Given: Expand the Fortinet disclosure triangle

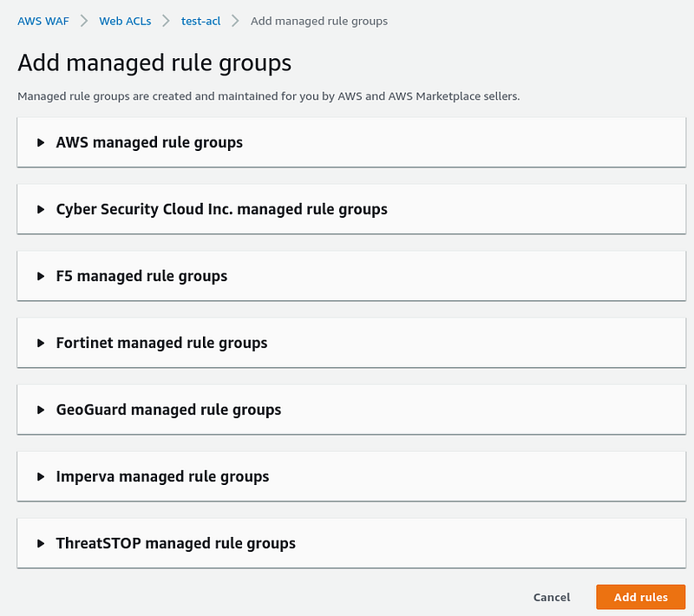Looking at the screenshot, I should pos(41,343).
